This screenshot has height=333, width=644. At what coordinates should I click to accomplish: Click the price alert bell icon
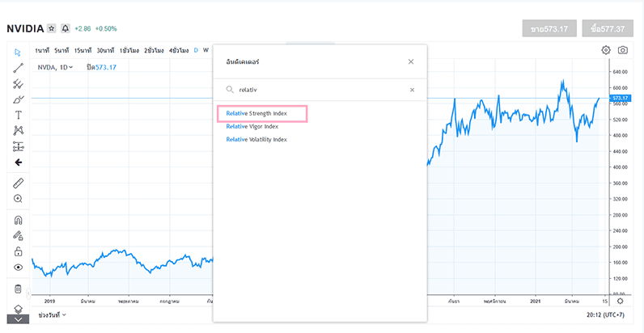point(66,28)
